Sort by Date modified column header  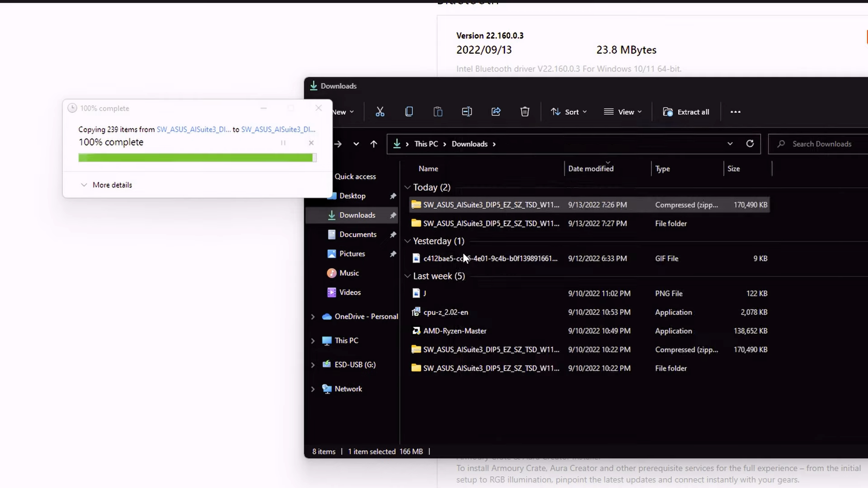tap(591, 169)
